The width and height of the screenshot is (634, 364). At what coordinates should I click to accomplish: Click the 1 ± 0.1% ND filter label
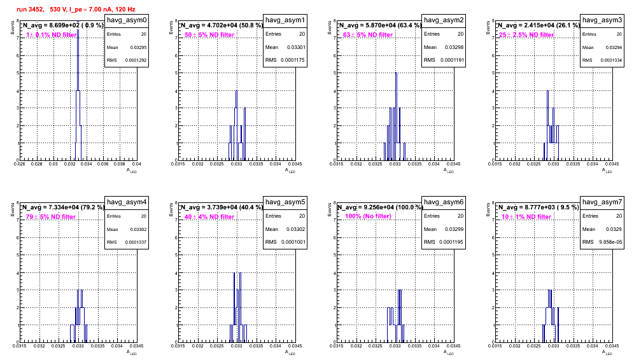pyautogui.click(x=52, y=35)
